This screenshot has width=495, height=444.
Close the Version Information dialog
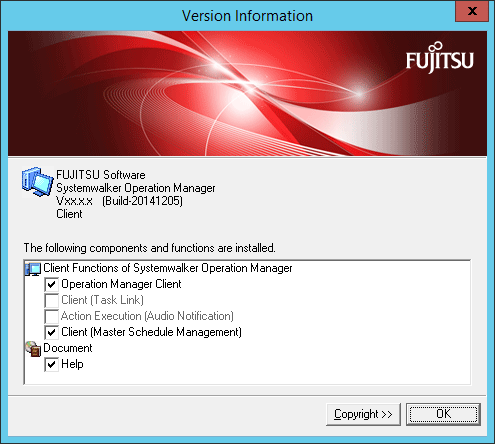[472, 11]
